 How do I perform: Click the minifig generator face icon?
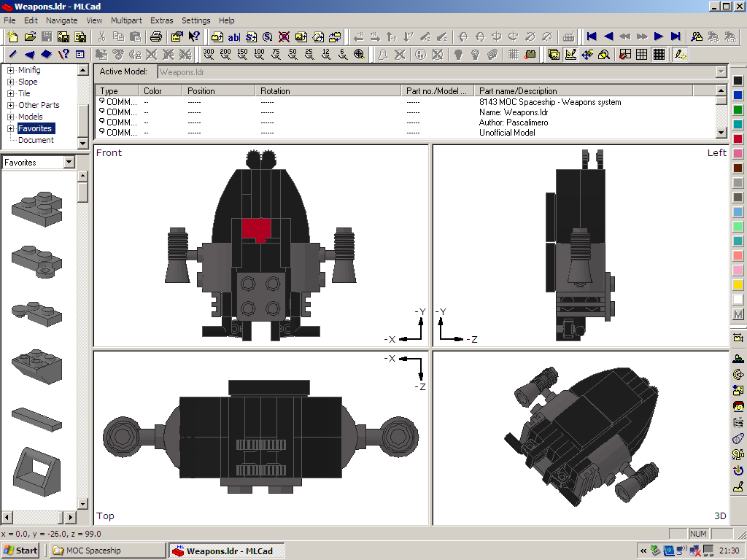[738, 406]
